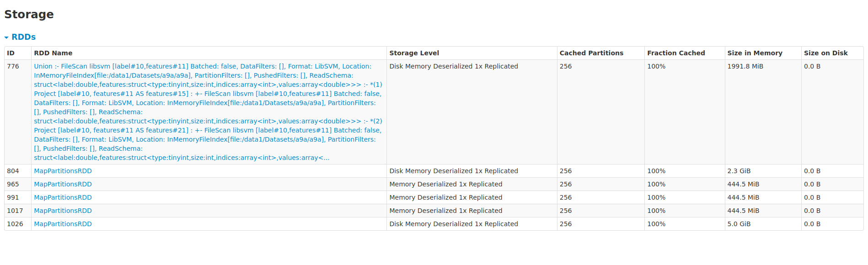Select the 2.3 GiB size cell

click(763, 171)
